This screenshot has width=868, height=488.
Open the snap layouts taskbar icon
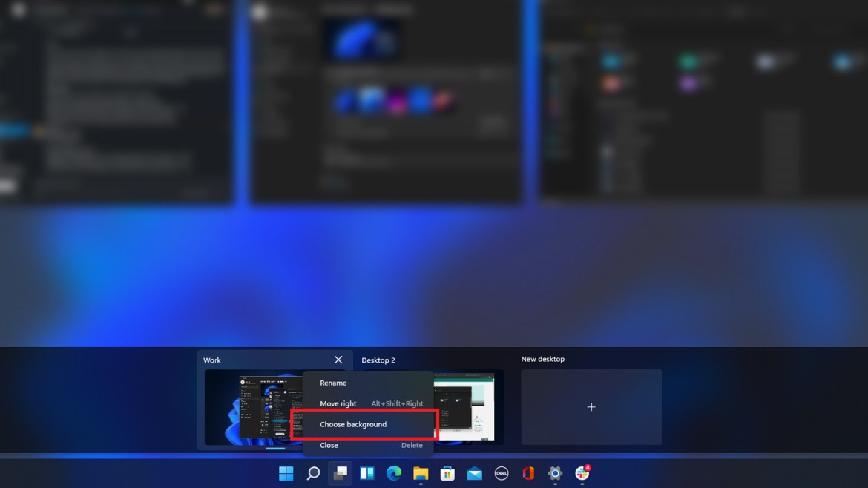click(366, 472)
